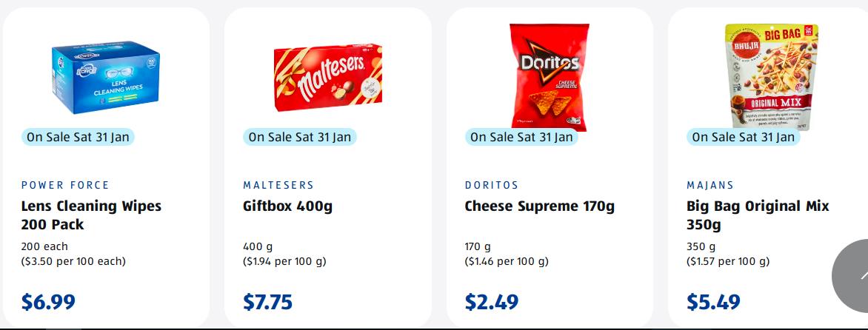Click the MALTESERS brand label
The width and height of the screenshot is (868, 330).
[x=278, y=185]
